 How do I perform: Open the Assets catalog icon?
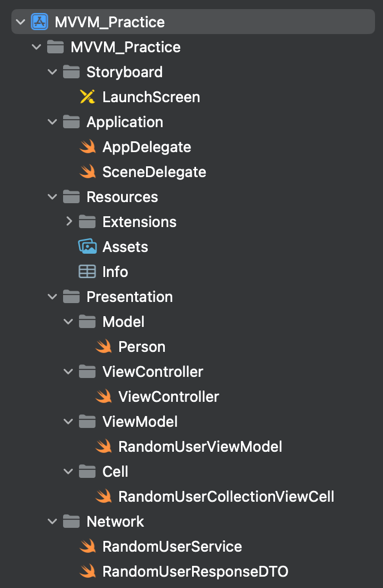tap(88, 246)
